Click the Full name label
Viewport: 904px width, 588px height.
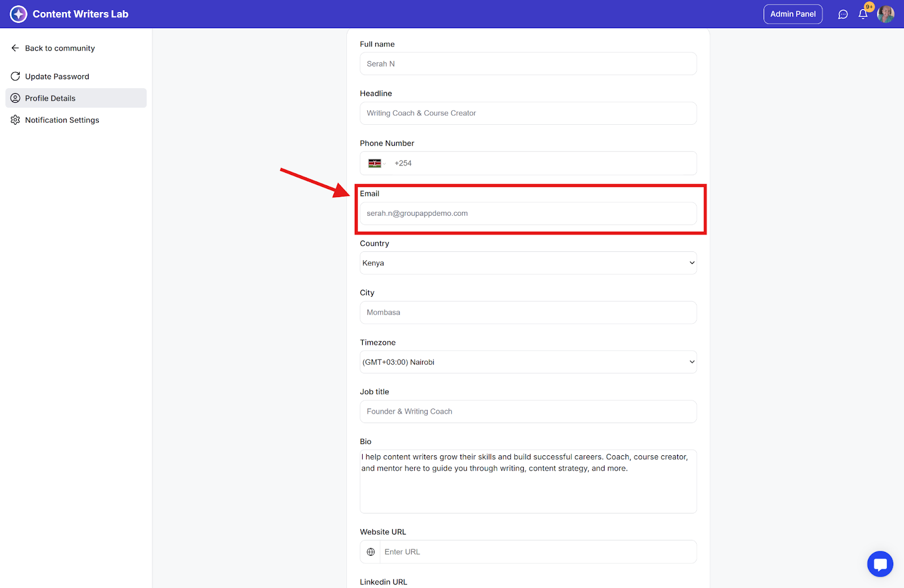377,44
